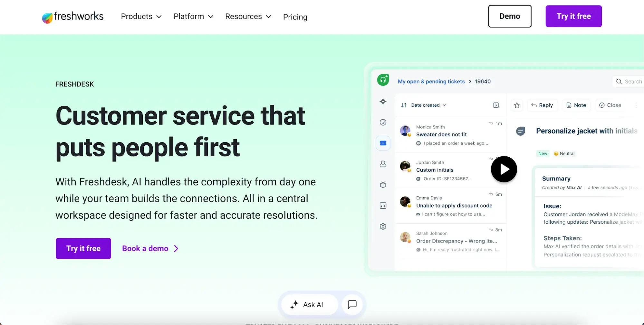Open Monica Smith's Sweater does not fit ticket
The height and width of the screenshot is (325, 644).
[451, 135]
